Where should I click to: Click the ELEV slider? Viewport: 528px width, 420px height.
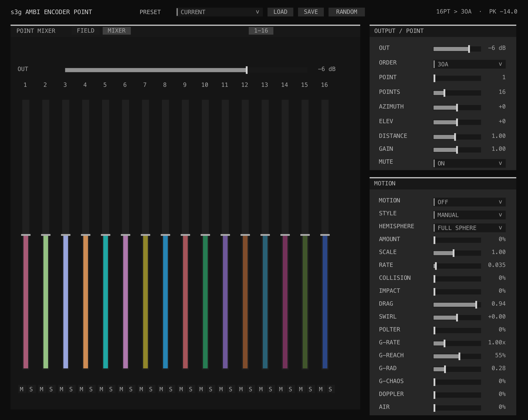coord(457,122)
